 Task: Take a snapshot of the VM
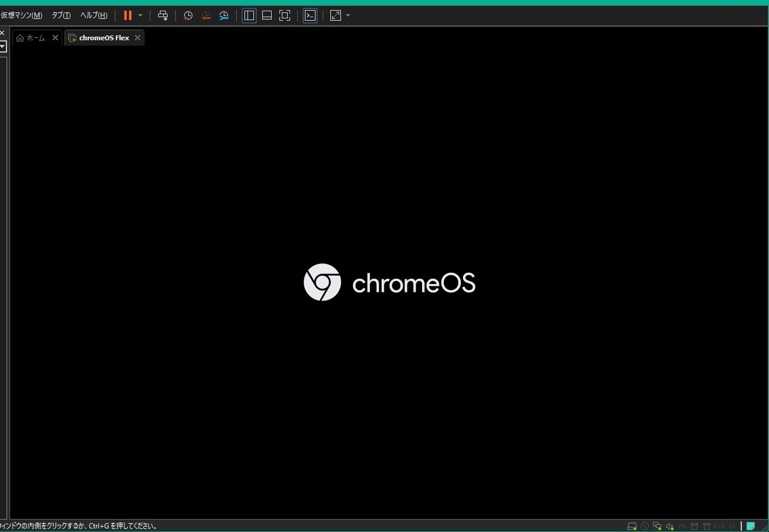[188, 15]
